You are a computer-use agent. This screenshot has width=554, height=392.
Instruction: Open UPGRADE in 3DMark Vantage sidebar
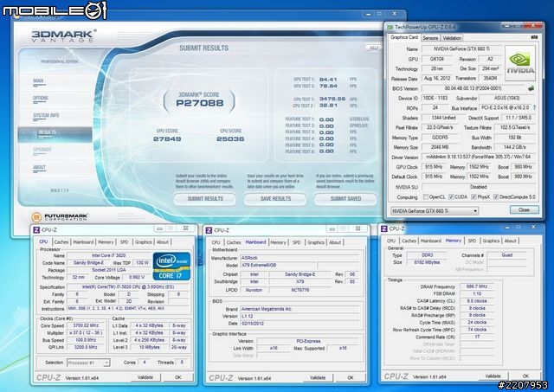tap(42, 150)
